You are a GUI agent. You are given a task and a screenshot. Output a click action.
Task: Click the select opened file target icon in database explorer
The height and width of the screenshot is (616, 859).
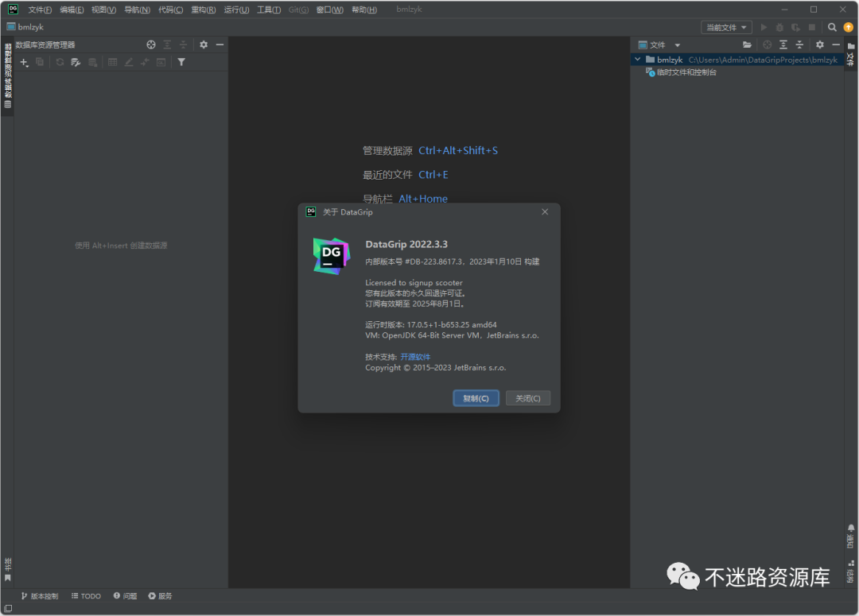click(x=151, y=45)
